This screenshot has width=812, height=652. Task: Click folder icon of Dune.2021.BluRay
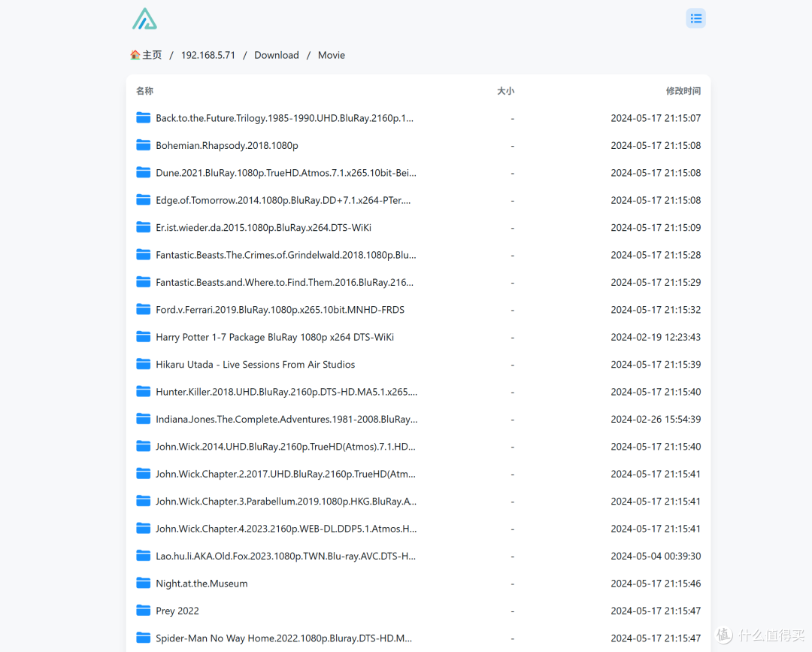point(143,173)
